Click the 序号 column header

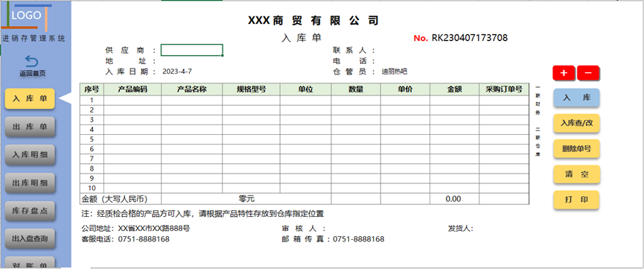[92, 89]
